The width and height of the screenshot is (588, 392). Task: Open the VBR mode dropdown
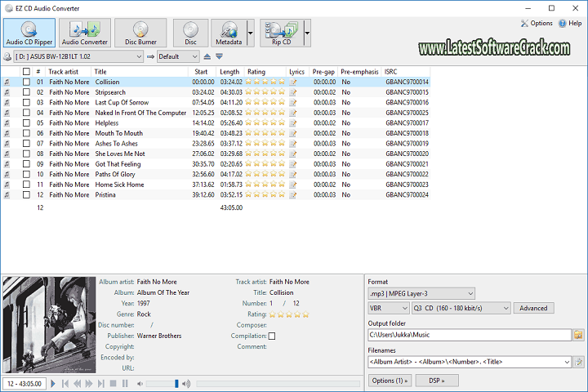coord(389,308)
